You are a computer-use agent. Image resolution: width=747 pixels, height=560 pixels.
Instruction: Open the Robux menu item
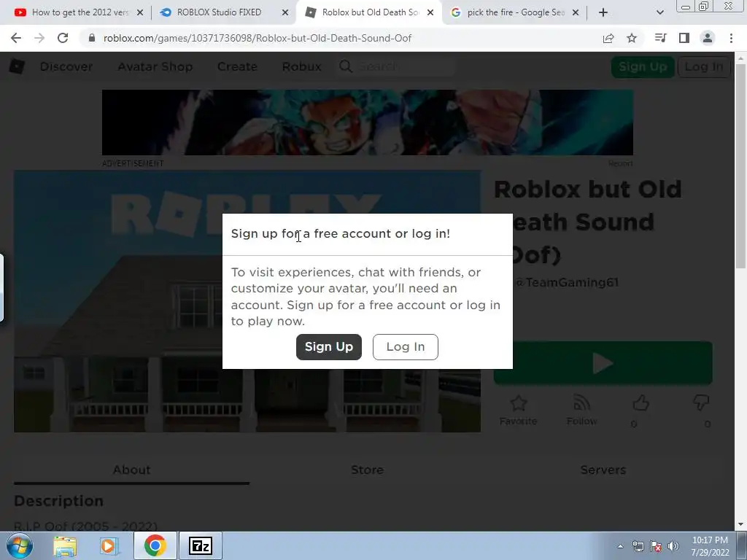[301, 66]
